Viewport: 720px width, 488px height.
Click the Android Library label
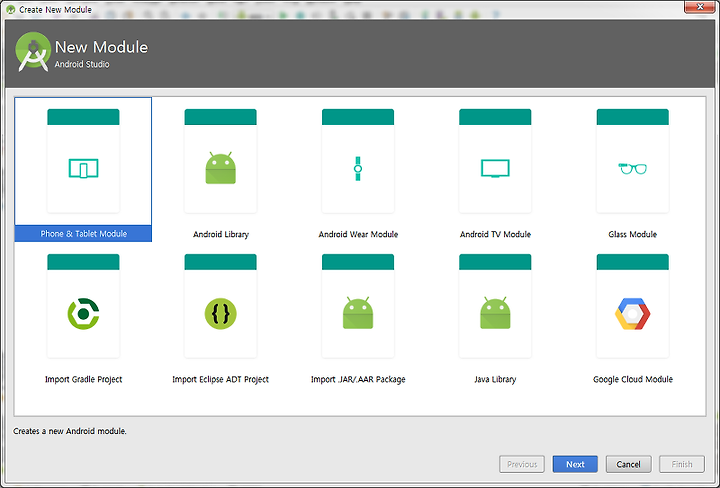pos(220,234)
